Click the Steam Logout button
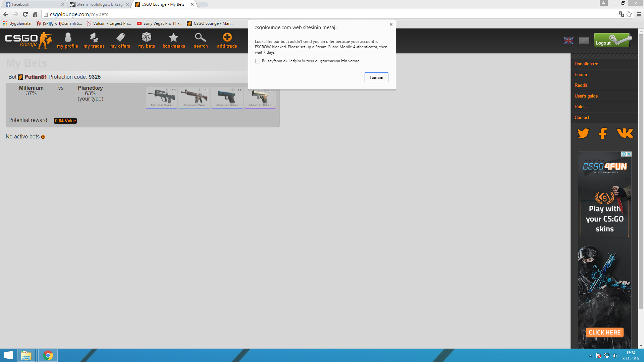Image resolution: width=644 pixels, height=362 pixels. (x=612, y=40)
